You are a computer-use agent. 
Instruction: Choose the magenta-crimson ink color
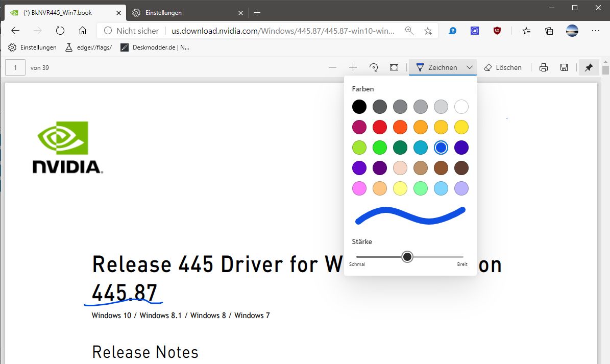click(x=359, y=127)
